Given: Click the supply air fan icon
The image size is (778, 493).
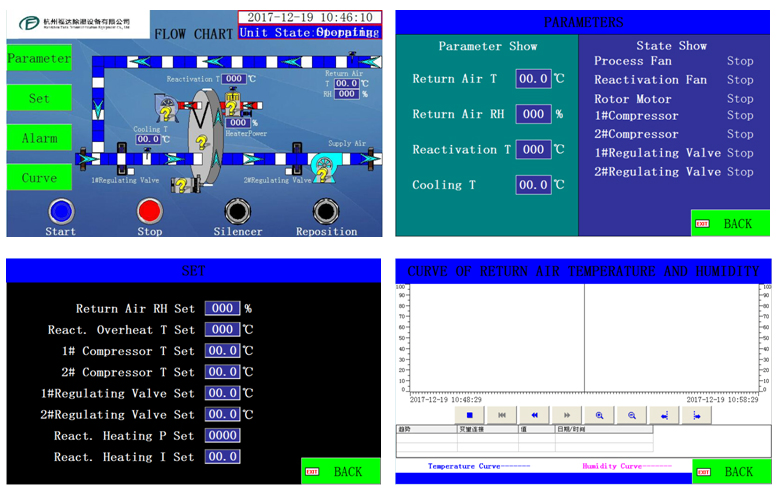Looking at the screenshot, I should pyautogui.click(x=326, y=165).
